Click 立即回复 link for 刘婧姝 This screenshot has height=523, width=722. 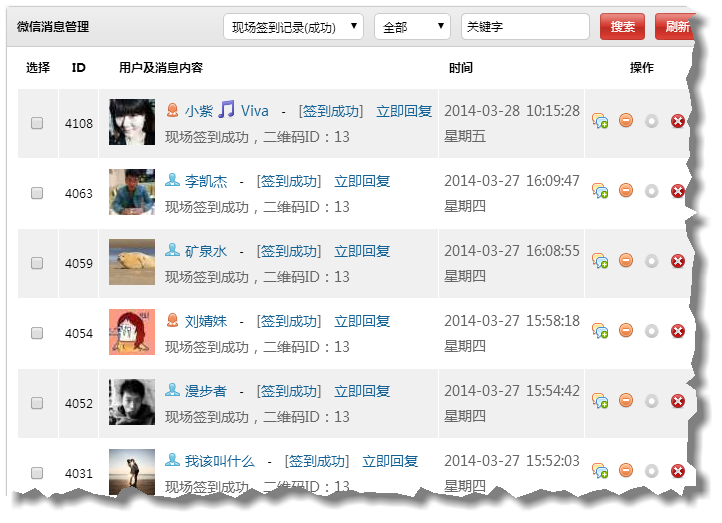tap(362, 321)
